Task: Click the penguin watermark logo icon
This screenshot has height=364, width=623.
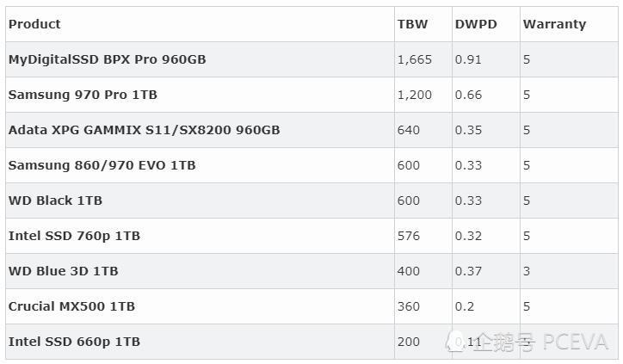Action: pyautogui.click(x=457, y=342)
